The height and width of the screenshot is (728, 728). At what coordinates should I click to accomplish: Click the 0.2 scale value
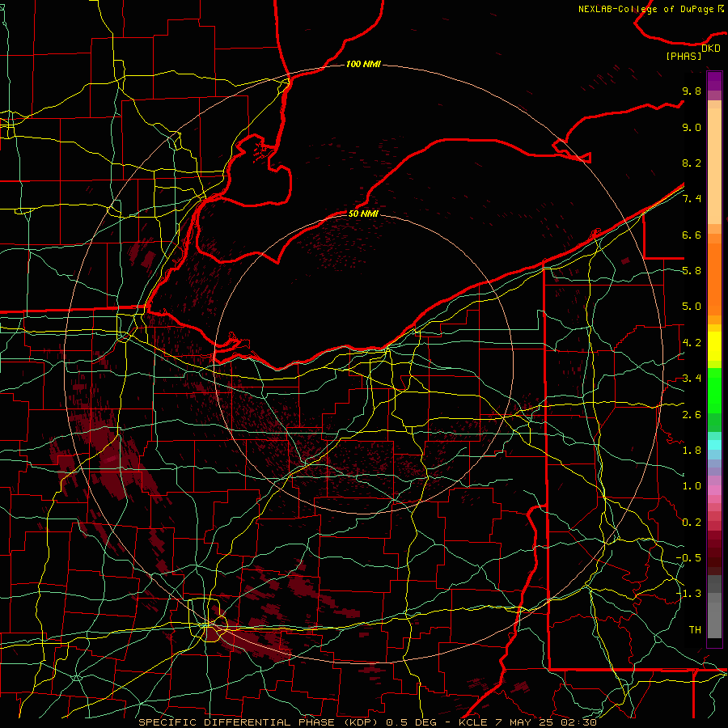692,523
